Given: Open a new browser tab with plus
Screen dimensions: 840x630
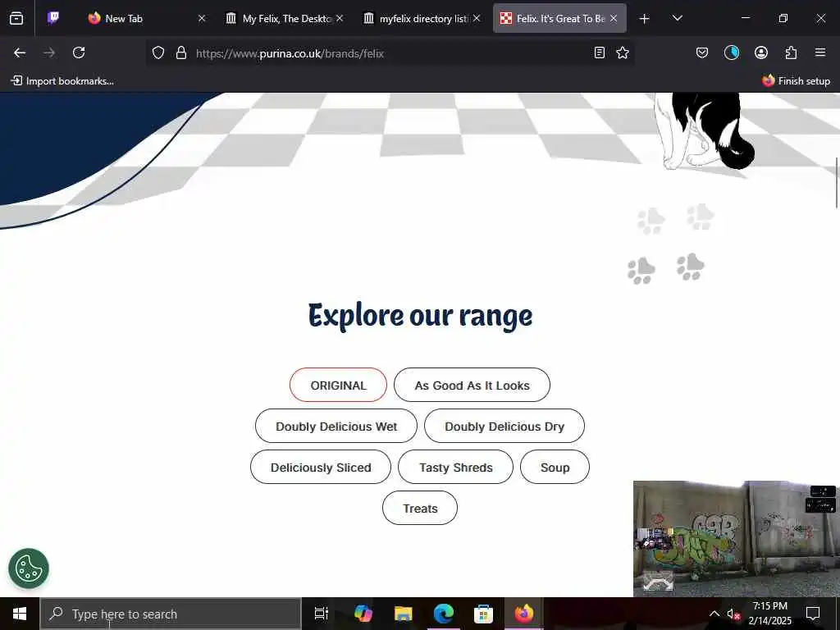Looking at the screenshot, I should click(645, 19).
